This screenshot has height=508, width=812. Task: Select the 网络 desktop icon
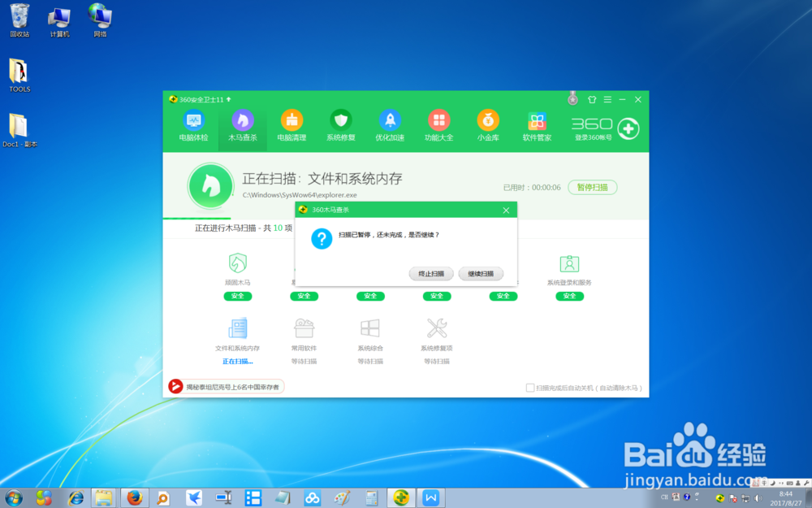pos(100,20)
